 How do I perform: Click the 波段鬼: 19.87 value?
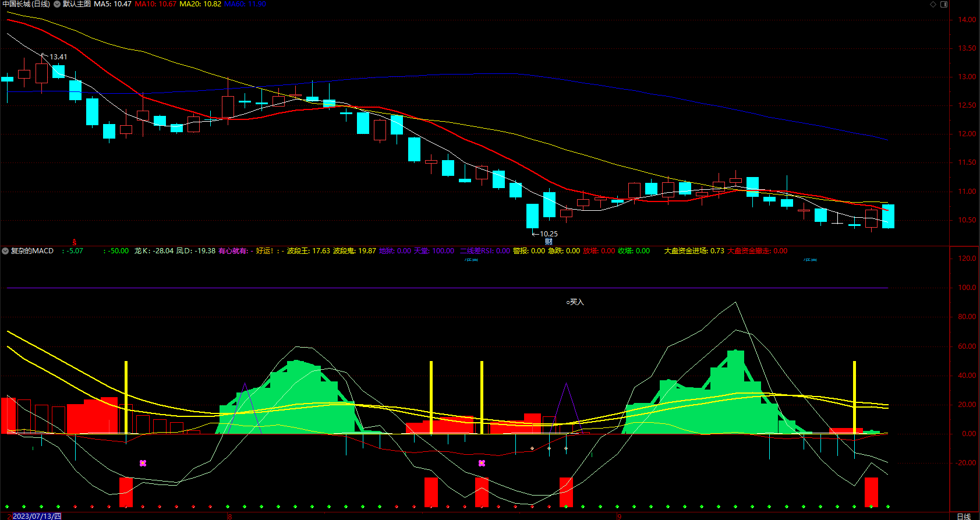tap(355, 251)
